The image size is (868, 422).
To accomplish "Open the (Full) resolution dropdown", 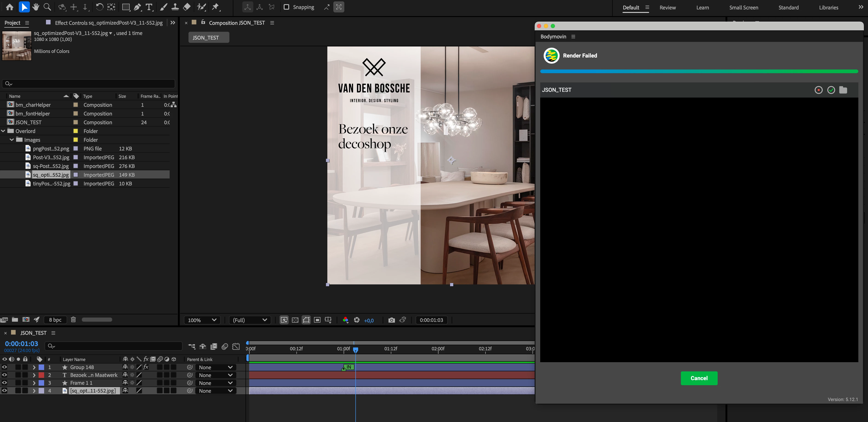I will point(249,320).
